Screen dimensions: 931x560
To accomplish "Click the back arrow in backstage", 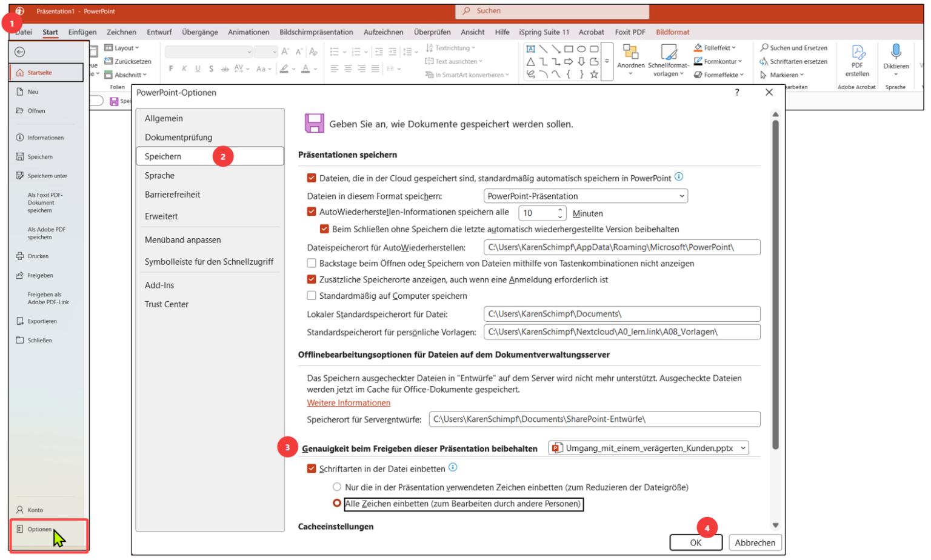I will pos(19,52).
